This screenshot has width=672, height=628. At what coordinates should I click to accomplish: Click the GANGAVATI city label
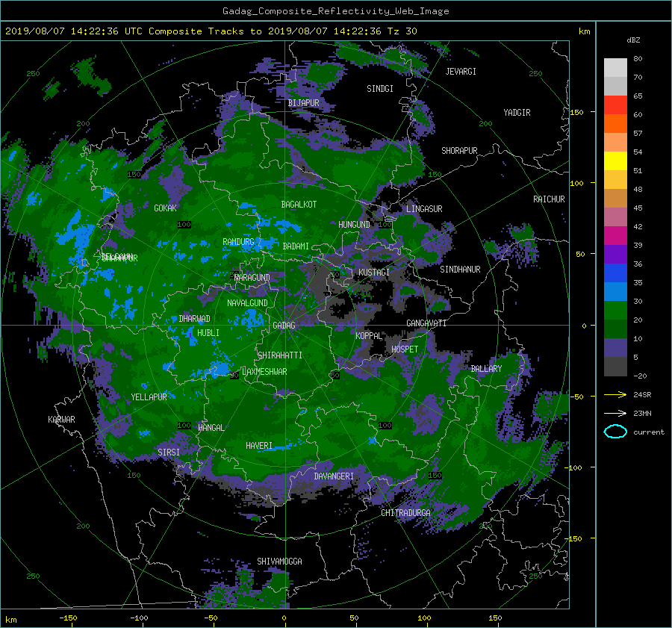tap(426, 323)
